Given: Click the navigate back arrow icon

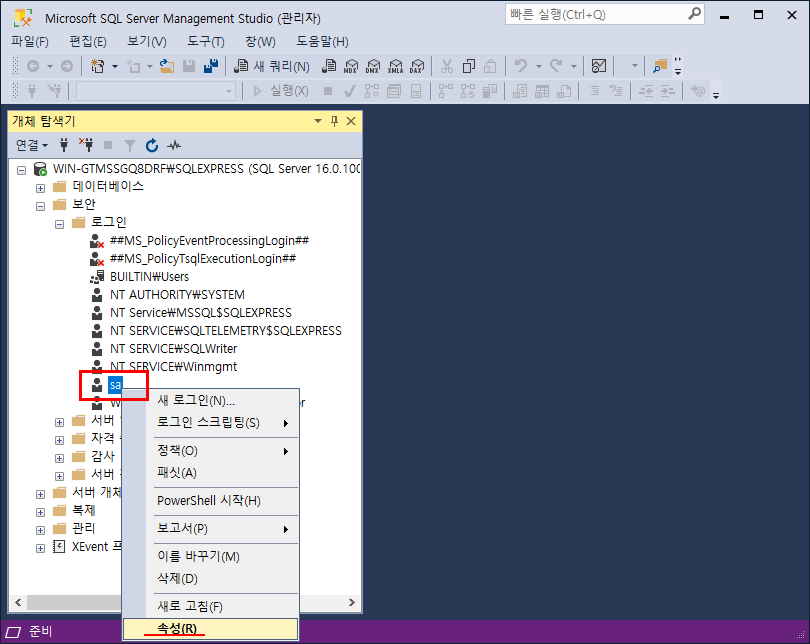Looking at the screenshot, I should click(33, 66).
